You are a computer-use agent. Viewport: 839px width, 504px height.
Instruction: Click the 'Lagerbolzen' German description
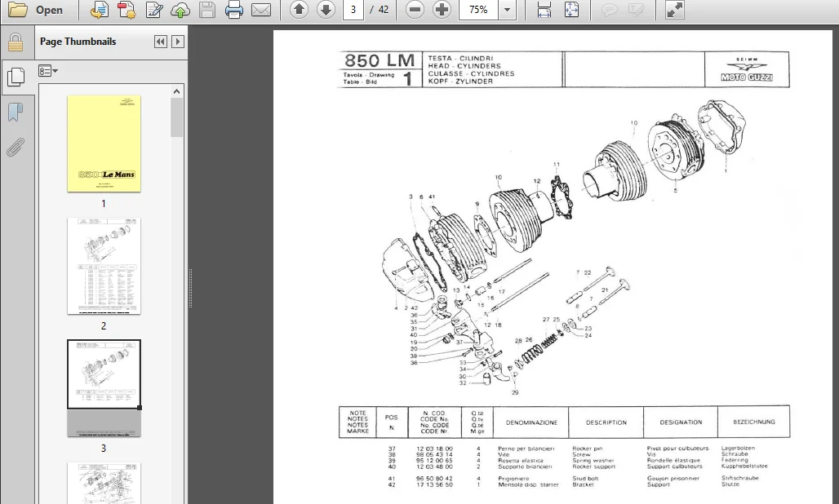pos(738,449)
